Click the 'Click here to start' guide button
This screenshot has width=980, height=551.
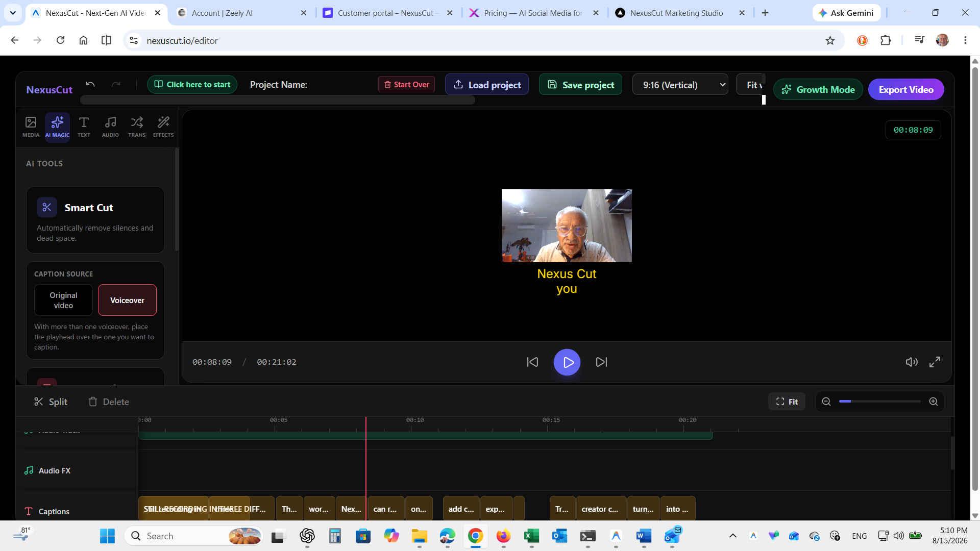(x=192, y=85)
